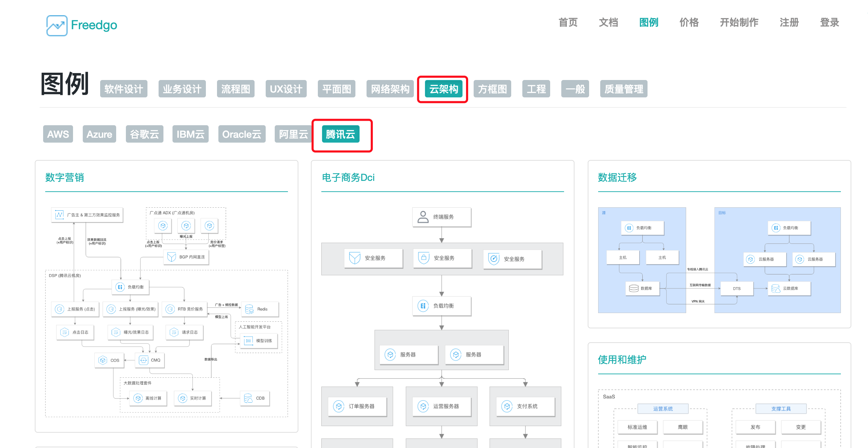Click the DTS box in 数据迁移 diagram
This screenshot has height=448, width=868.
(737, 289)
